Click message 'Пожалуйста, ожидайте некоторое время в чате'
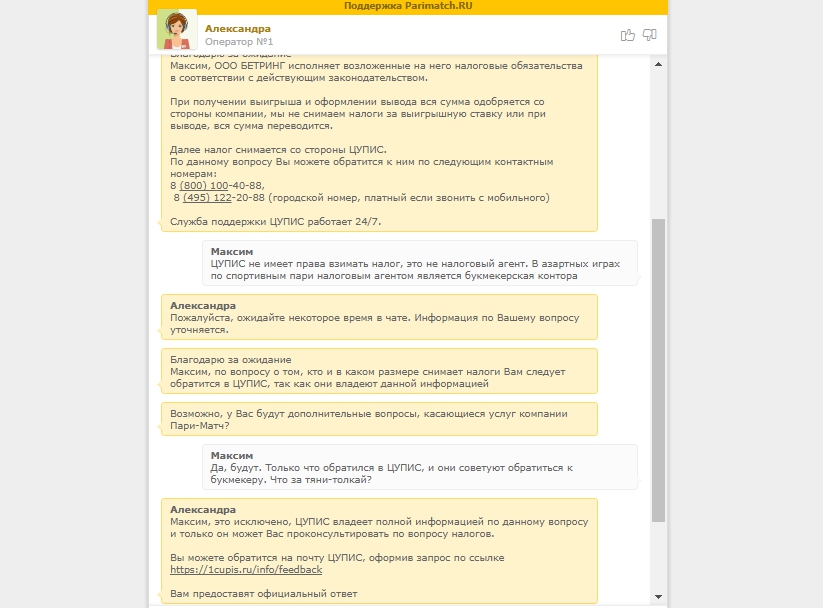This screenshot has height=608, width=823. click(x=379, y=318)
